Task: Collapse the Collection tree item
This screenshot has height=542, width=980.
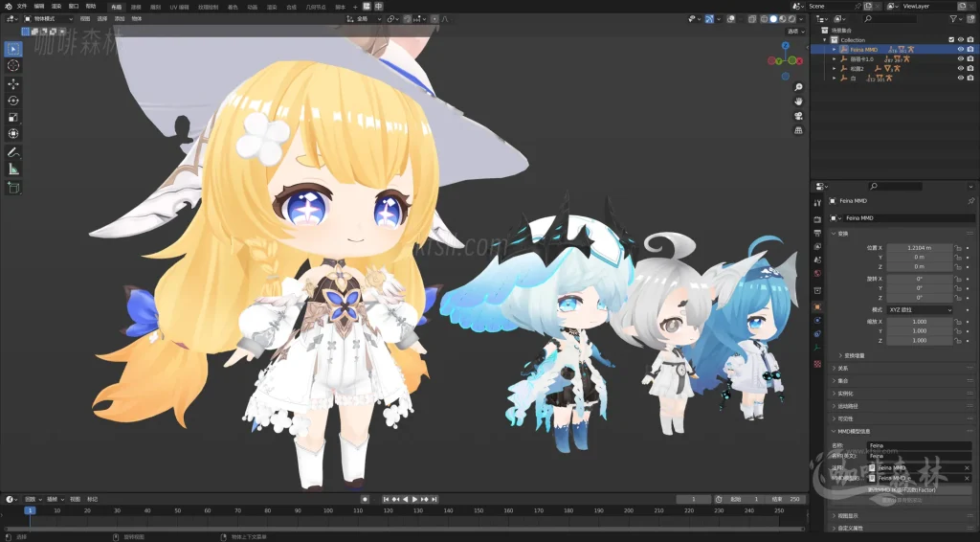Action: tap(825, 40)
